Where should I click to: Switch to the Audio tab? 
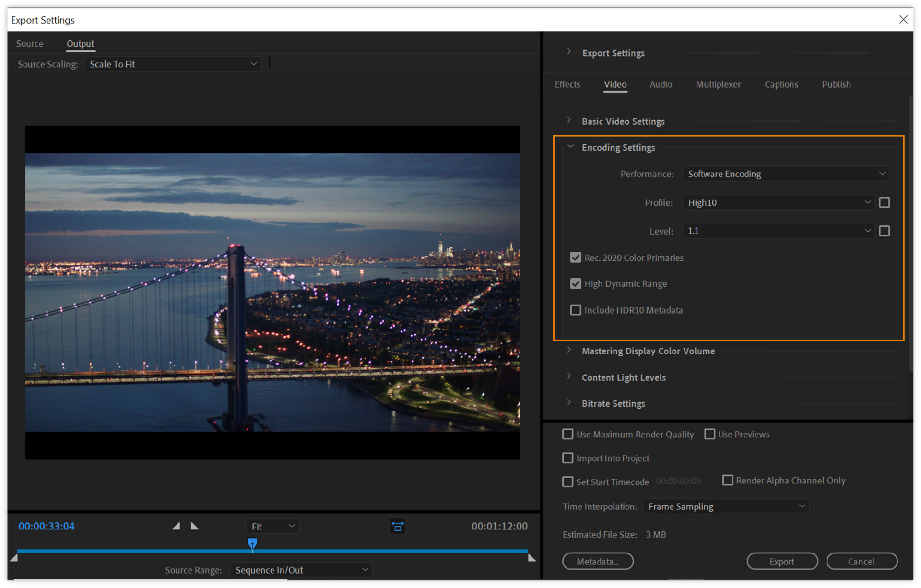click(x=661, y=84)
